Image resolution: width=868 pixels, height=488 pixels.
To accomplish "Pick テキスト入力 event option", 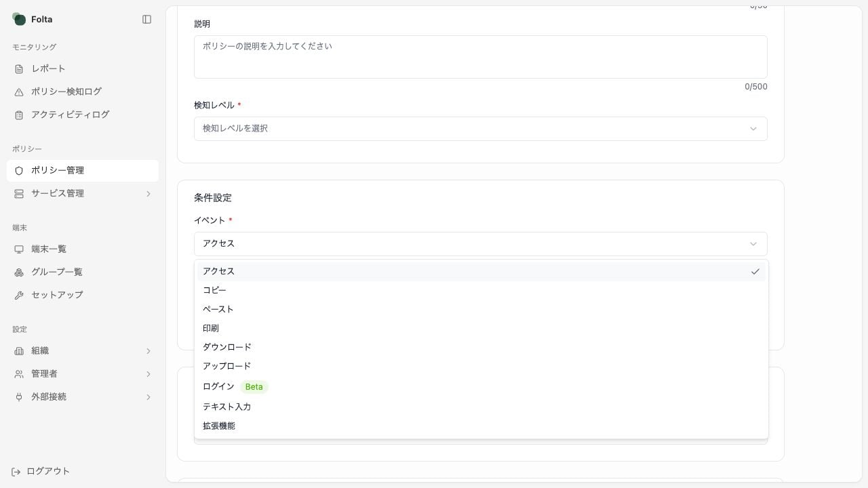I will click(481, 407).
